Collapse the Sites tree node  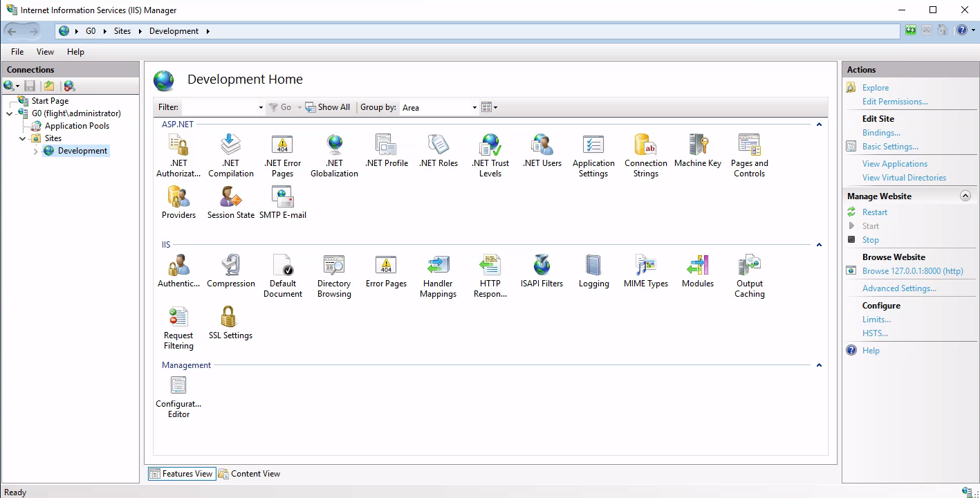[23, 139]
